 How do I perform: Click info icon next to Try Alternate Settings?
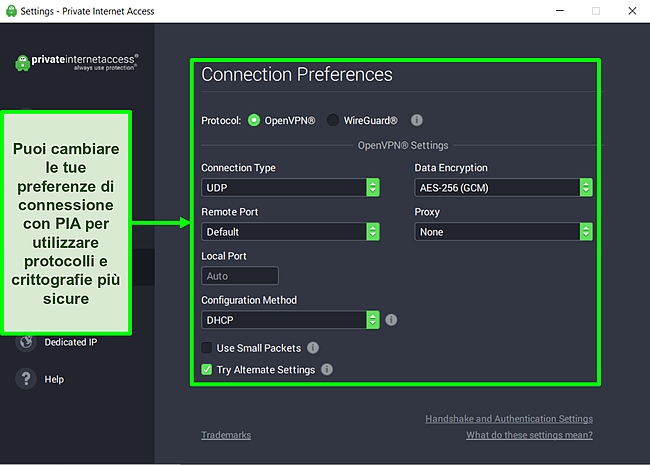point(327,370)
